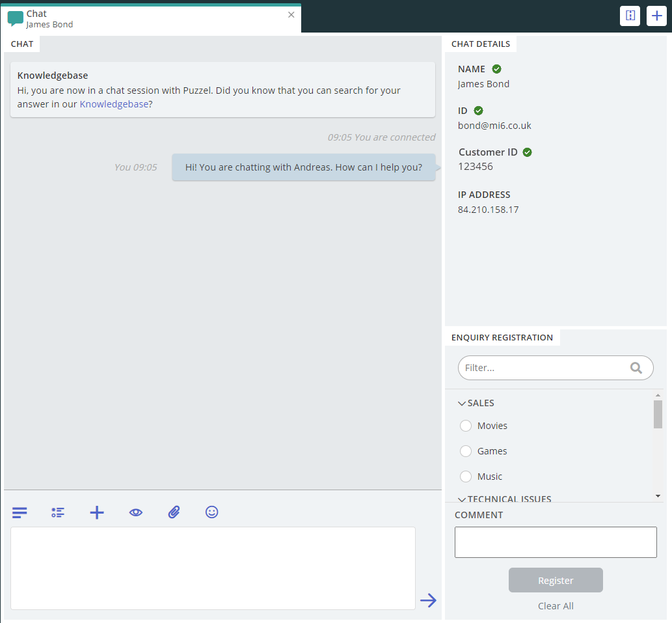This screenshot has width=672, height=623.
Task: Switch to the CHAT tab
Action: click(x=21, y=44)
